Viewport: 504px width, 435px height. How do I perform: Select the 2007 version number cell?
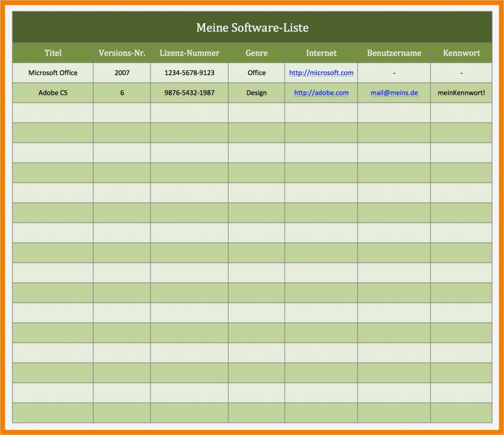click(122, 72)
